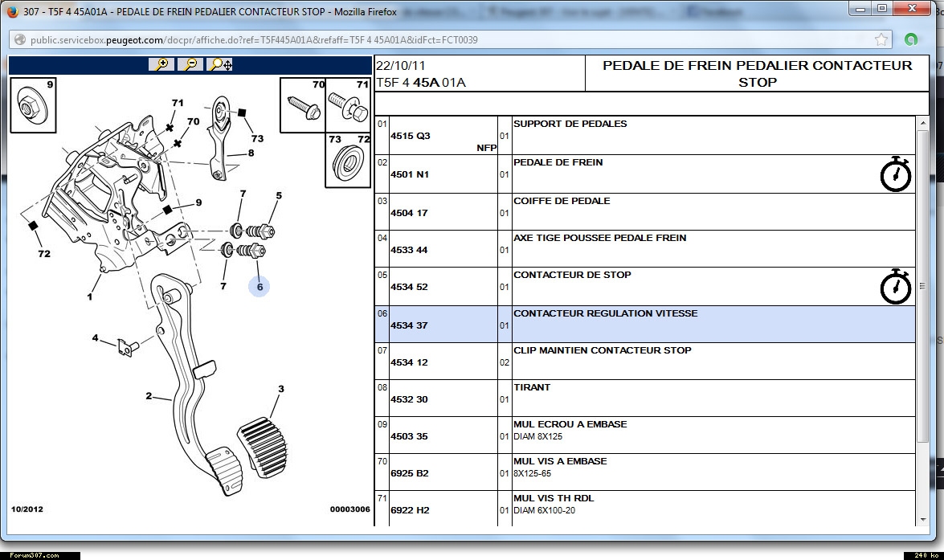Screen dimensions: 944x560
Task: Click part number 6925 B2
Action: [x=410, y=473]
